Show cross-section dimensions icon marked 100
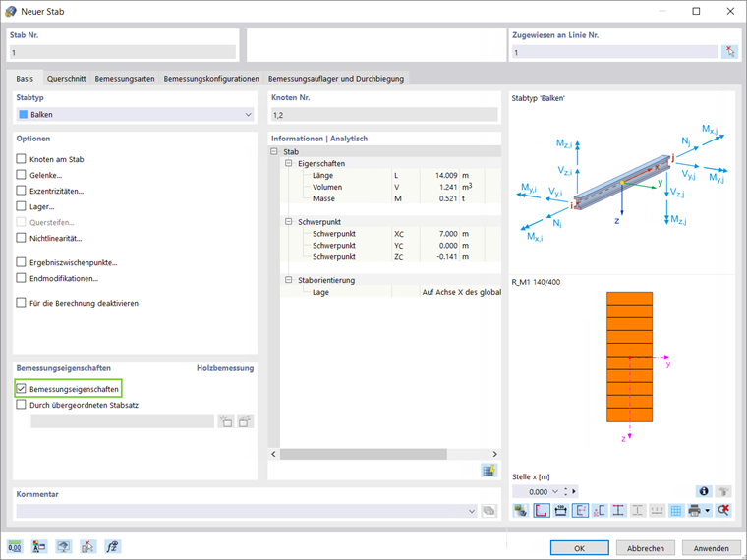747x560 pixels. [560, 511]
